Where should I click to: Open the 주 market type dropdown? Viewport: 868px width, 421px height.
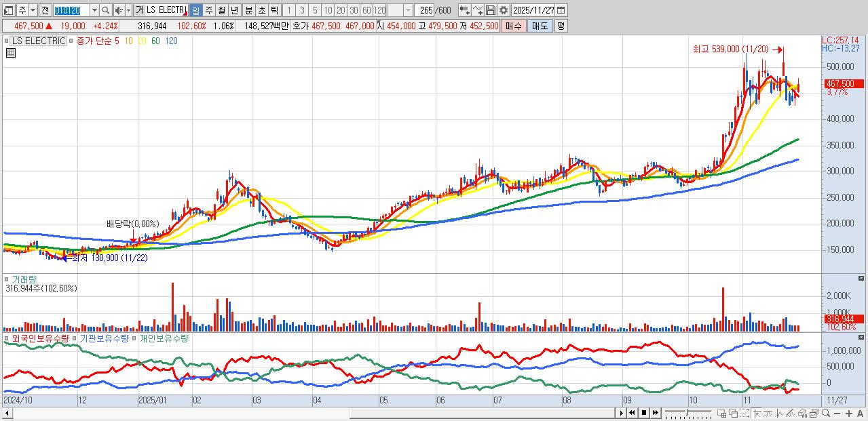coord(33,10)
